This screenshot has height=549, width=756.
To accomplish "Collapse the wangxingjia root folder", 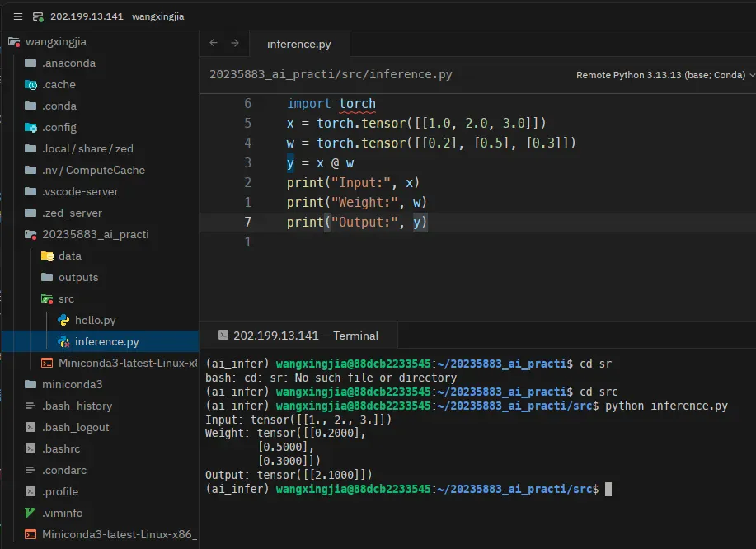I will coord(100,42).
